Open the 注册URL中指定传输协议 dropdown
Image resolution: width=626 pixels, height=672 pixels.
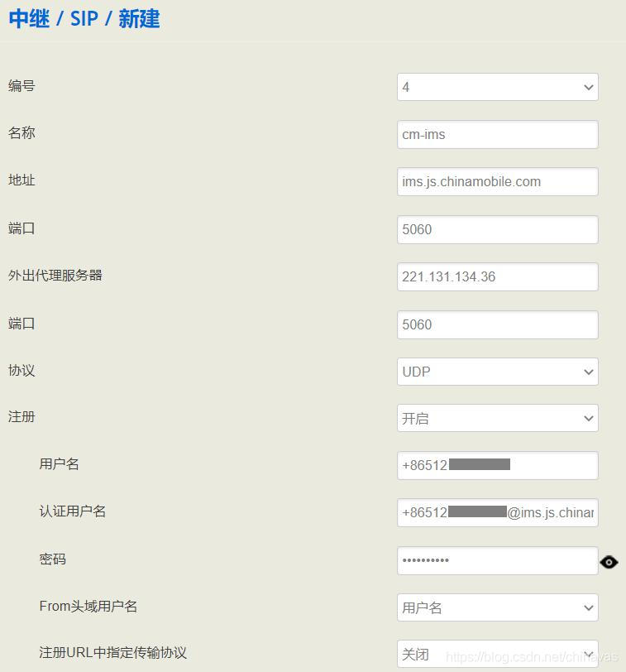pyautogui.click(x=497, y=655)
